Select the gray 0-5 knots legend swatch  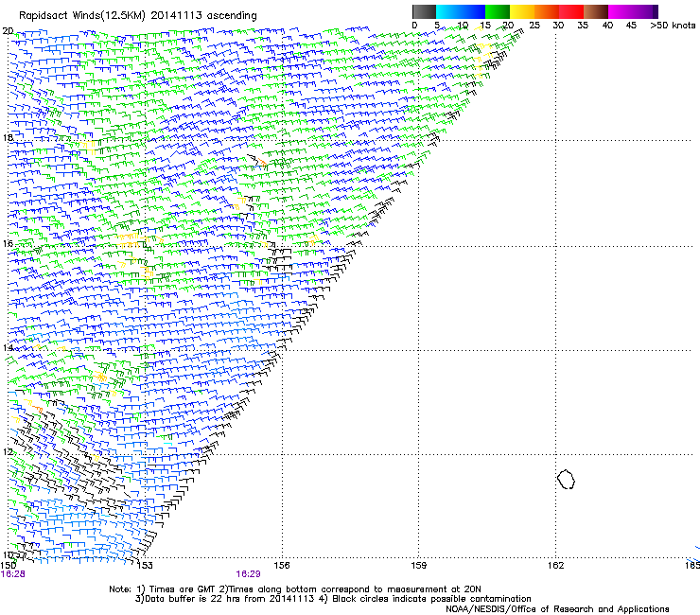pos(424,11)
